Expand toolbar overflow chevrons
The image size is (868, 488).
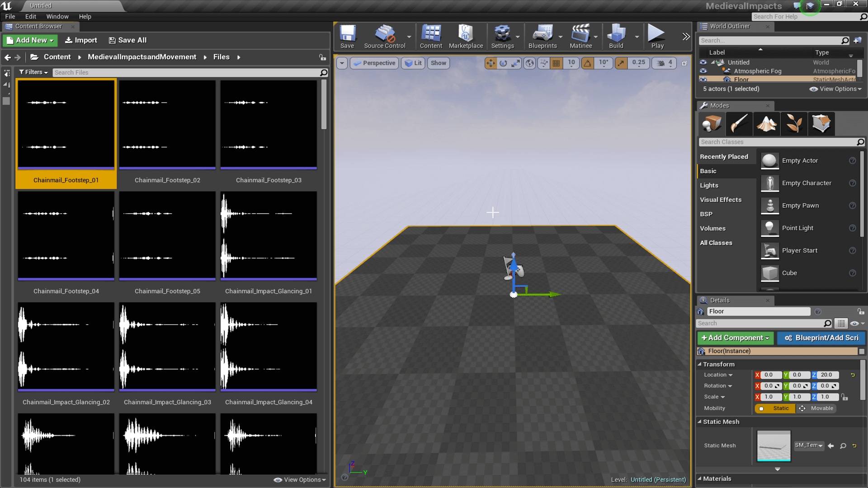pyautogui.click(x=686, y=37)
